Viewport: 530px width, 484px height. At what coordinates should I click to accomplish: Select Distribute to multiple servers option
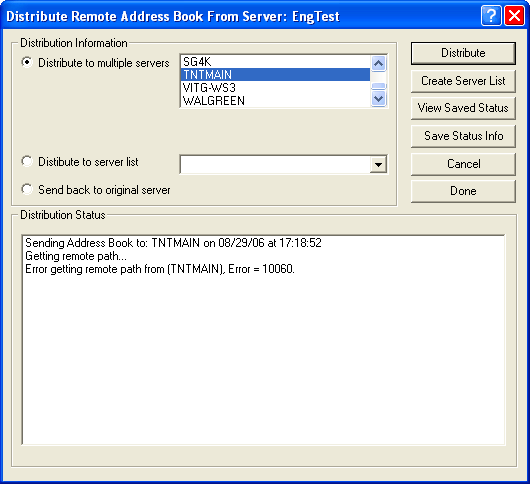pos(27,63)
